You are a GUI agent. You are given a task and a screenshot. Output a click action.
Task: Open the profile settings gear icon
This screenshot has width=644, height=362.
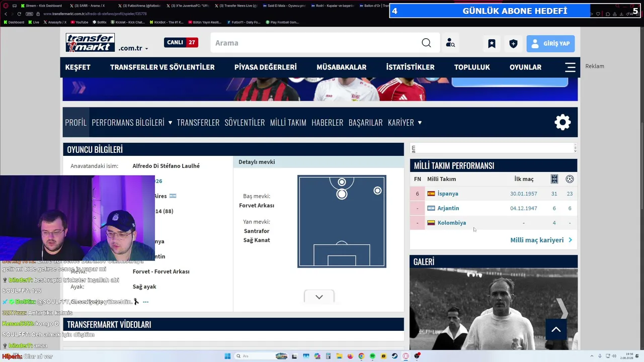coord(562,122)
